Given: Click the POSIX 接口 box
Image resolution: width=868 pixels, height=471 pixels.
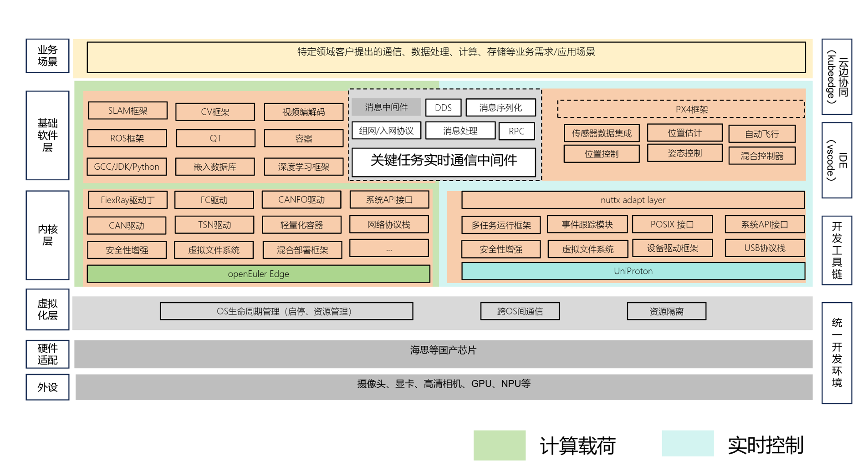Looking at the screenshot, I should [672, 224].
